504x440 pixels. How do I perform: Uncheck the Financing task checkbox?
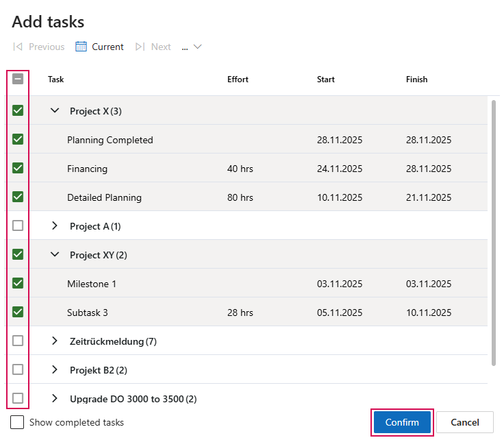coord(18,168)
